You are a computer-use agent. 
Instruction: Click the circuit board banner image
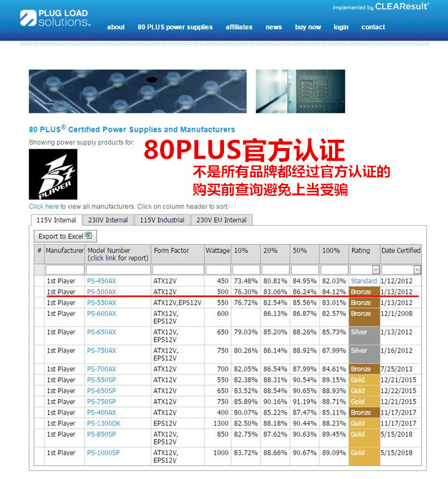point(137,91)
